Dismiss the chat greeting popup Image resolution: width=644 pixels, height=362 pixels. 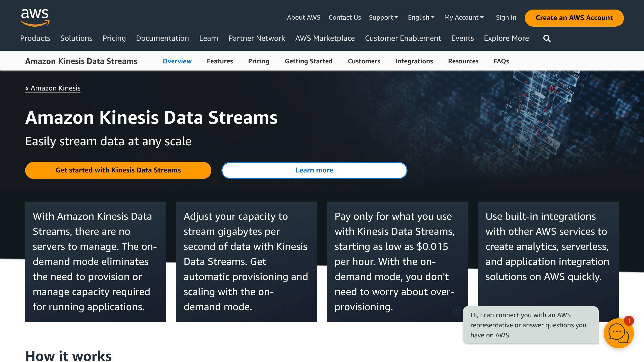click(457, 310)
